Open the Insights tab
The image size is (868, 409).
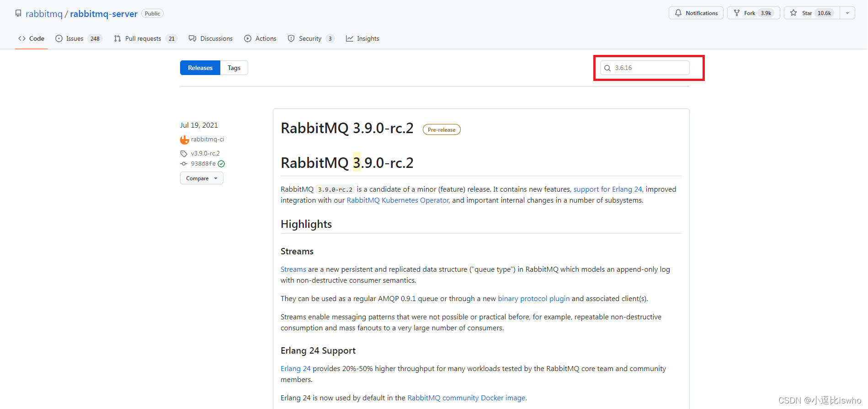coord(362,38)
